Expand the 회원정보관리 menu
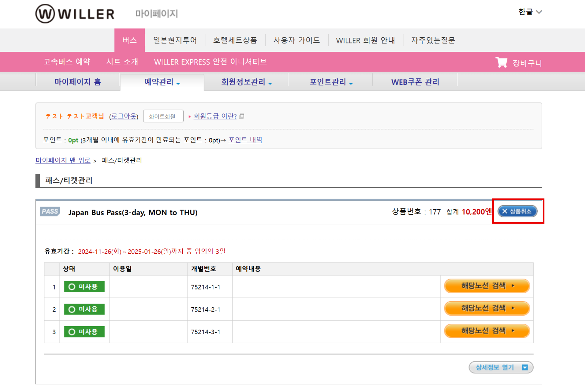 tap(246, 82)
